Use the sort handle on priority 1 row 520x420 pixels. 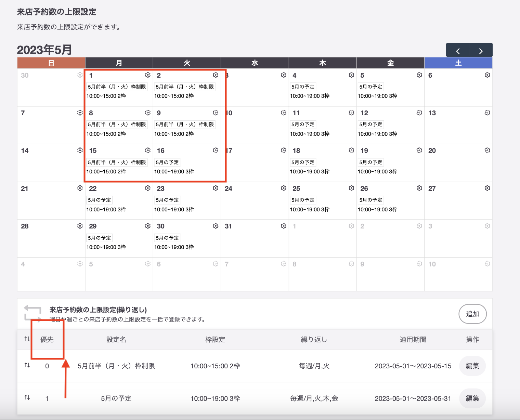click(x=27, y=397)
